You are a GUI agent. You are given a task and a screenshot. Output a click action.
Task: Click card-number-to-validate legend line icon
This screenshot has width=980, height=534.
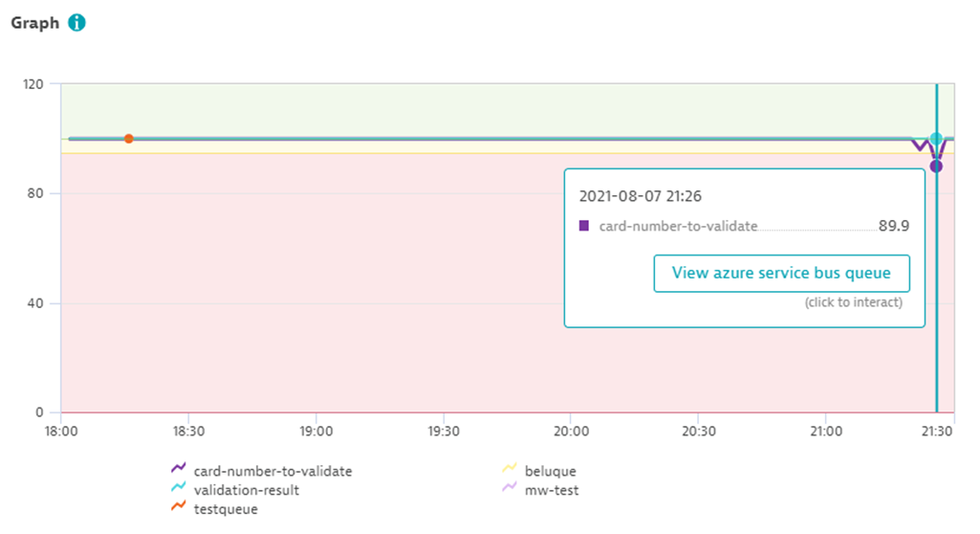(179, 468)
